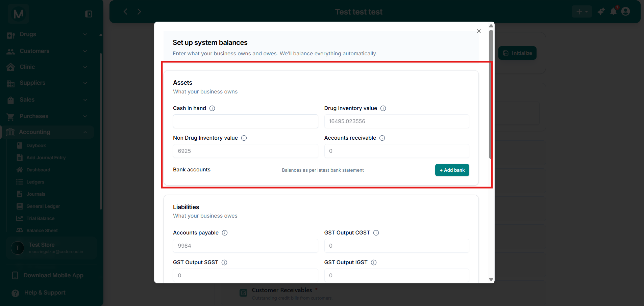This screenshot has height=306, width=644.
Task: Collapse the sidebar using the panel icon
Action: (x=89, y=14)
